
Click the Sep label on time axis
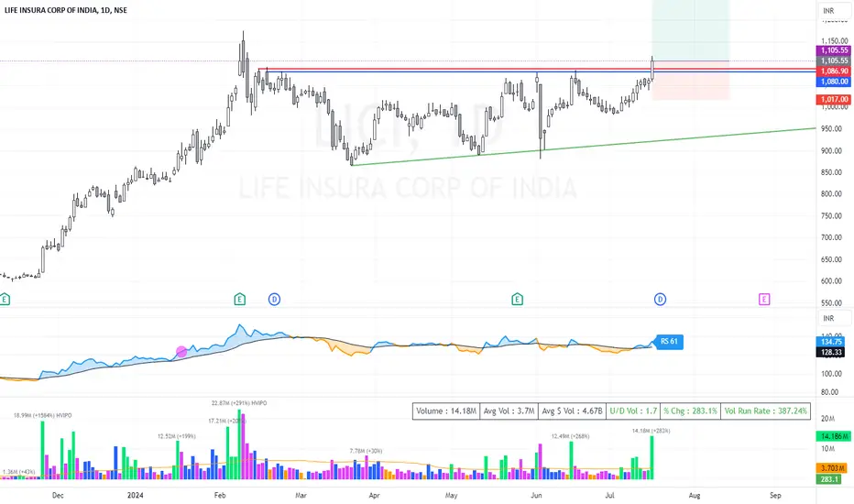click(x=775, y=495)
